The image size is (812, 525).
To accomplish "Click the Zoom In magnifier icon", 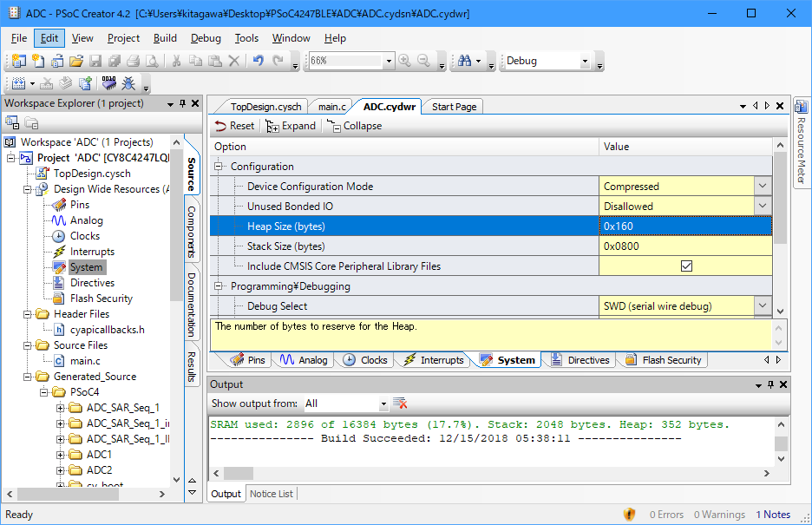I will (405, 61).
